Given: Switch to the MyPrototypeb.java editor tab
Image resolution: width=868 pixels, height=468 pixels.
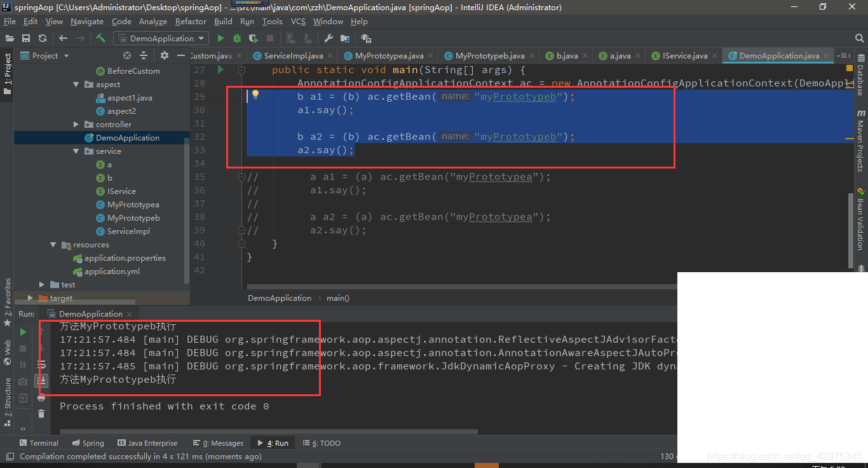Looking at the screenshot, I should tap(490, 55).
